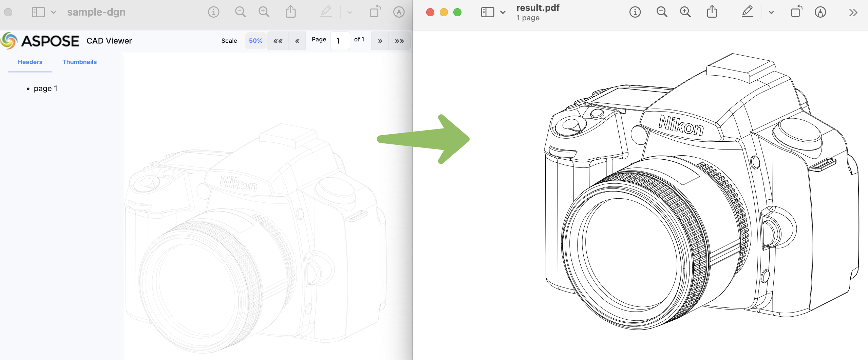
Task: Expand sidebar view options in result.pdf
Action: 503,13
